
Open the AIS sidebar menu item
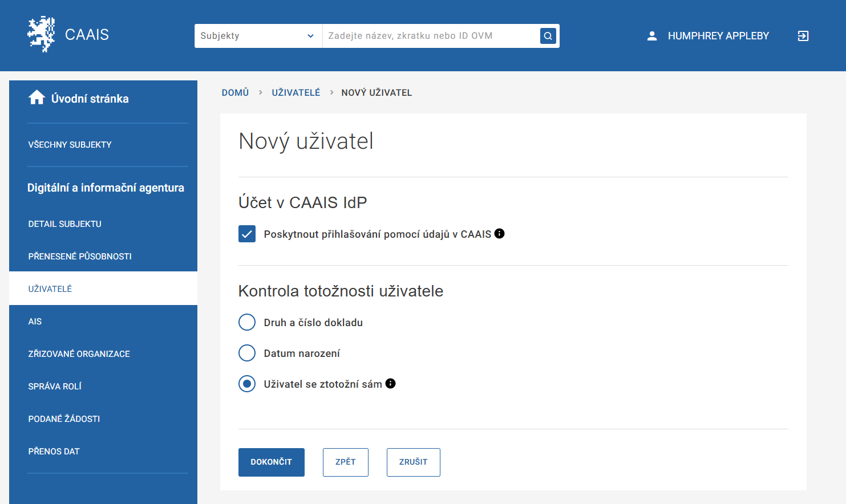pyautogui.click(x=35, y=322)
